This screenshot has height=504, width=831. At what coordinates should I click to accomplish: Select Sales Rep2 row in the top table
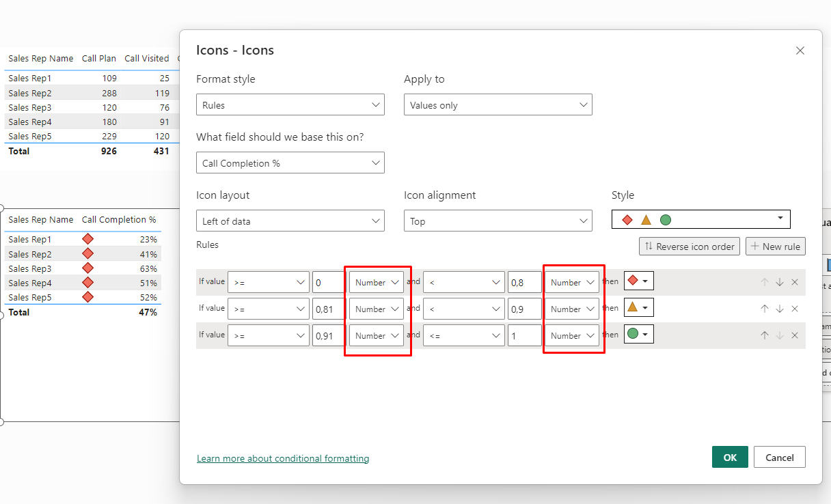92,93
